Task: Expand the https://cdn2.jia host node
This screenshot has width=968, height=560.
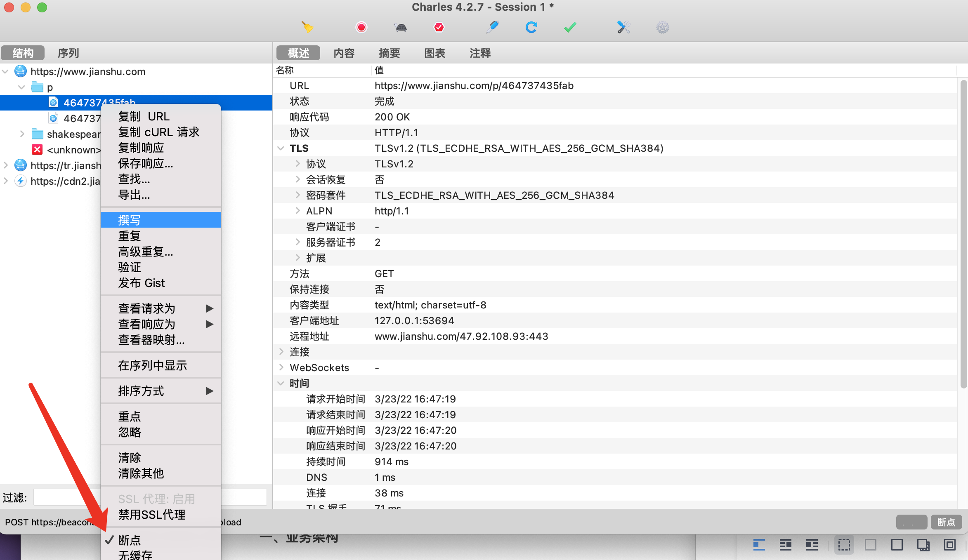Action: click(x=5, y=181)
